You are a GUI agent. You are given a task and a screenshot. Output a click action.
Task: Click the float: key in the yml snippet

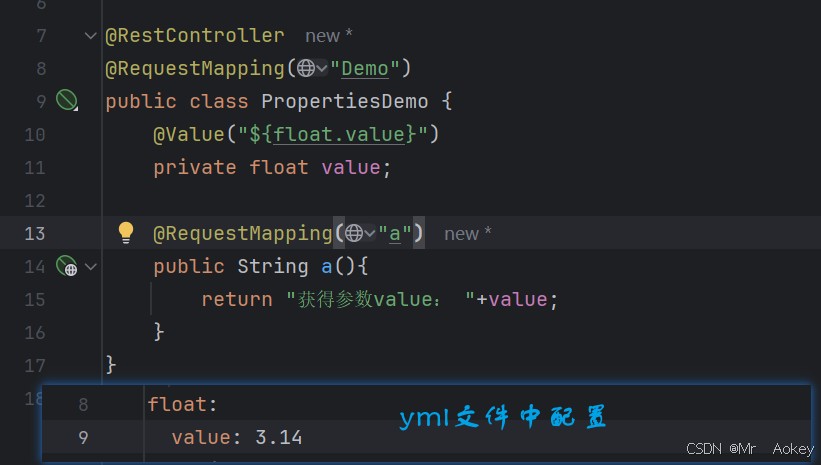182,404
